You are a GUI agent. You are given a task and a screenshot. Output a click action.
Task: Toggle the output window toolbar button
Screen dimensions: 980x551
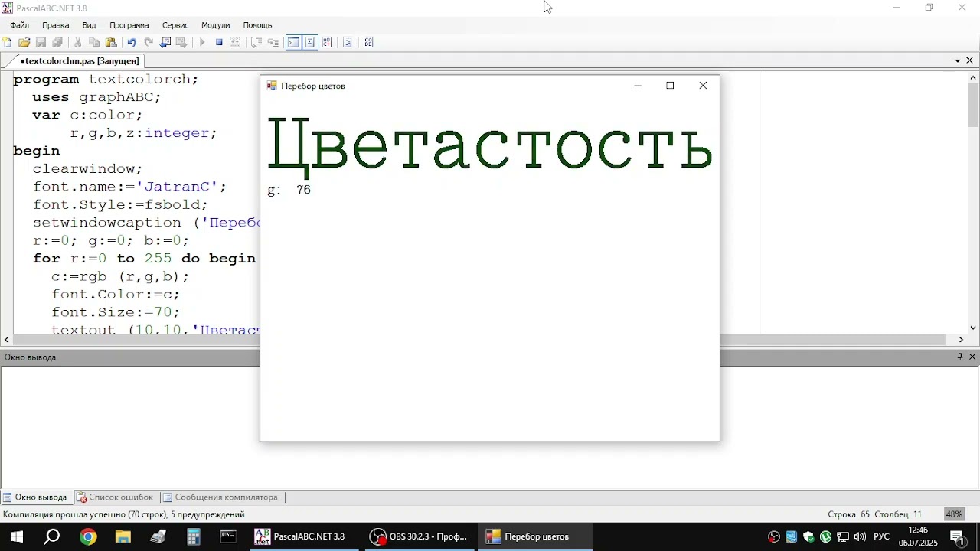pos(293,43)
